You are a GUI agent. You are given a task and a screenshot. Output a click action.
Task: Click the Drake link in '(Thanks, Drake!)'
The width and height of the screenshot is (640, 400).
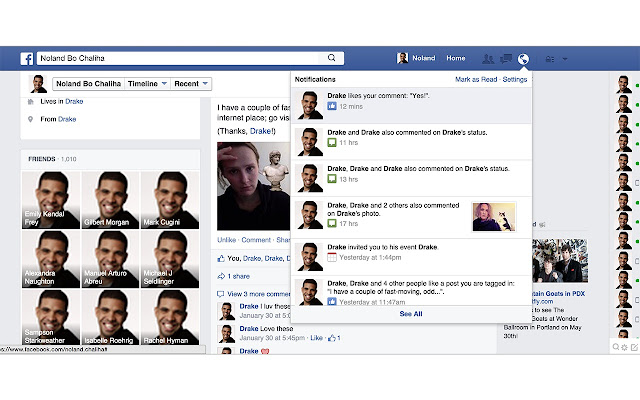pos(260,131)
